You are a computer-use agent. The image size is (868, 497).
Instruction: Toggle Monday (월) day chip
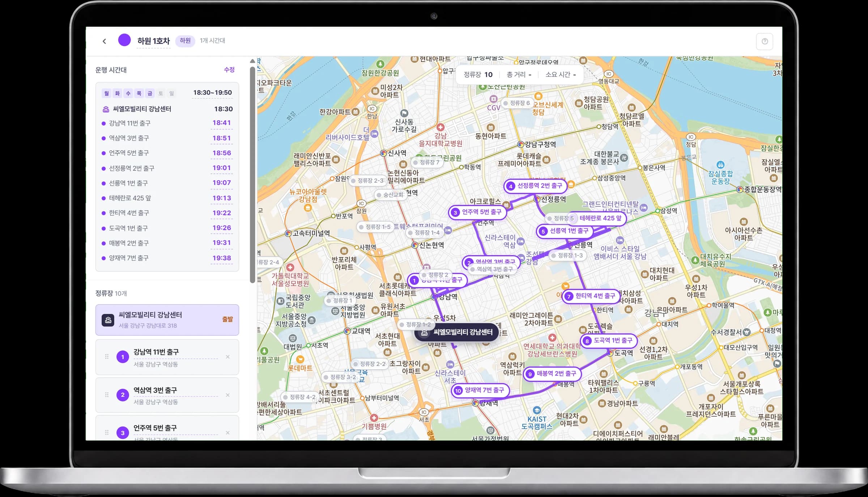(106, 93)
